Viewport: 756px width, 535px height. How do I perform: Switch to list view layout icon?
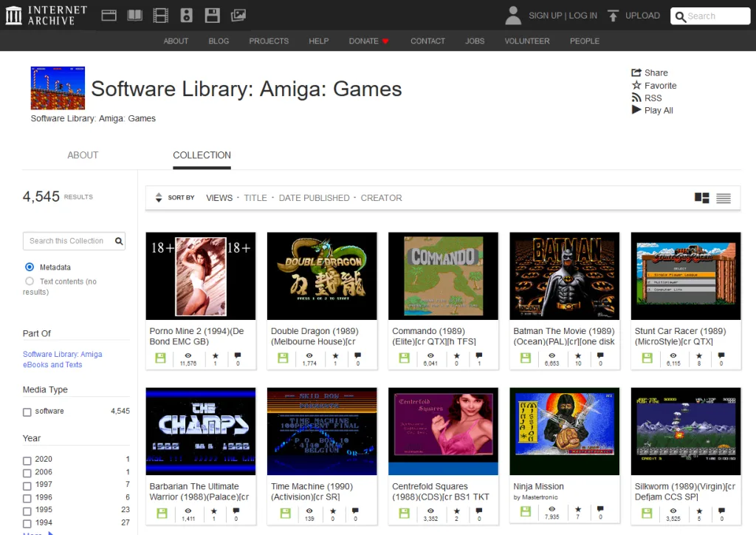pos(724,198)
